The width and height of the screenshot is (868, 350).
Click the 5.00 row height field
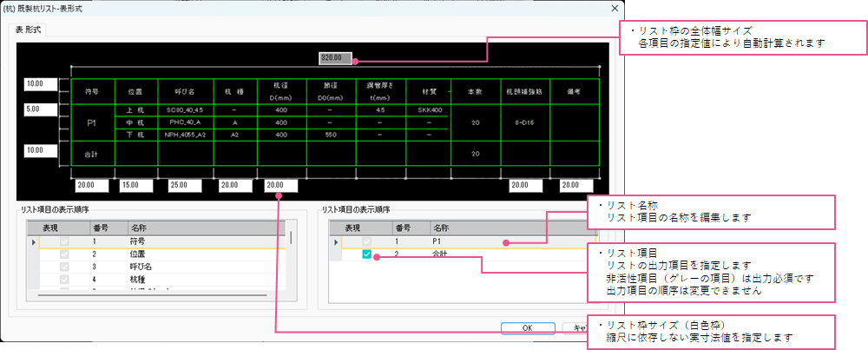[40, 110]
